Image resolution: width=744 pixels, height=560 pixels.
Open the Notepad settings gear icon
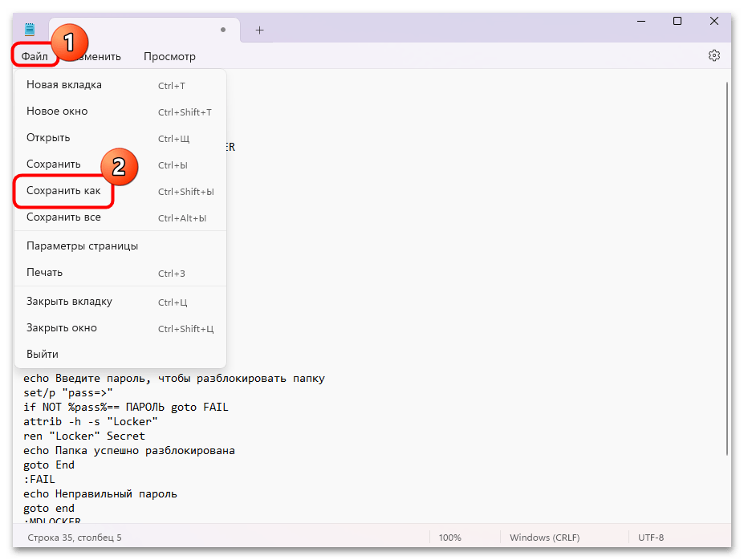714,56
